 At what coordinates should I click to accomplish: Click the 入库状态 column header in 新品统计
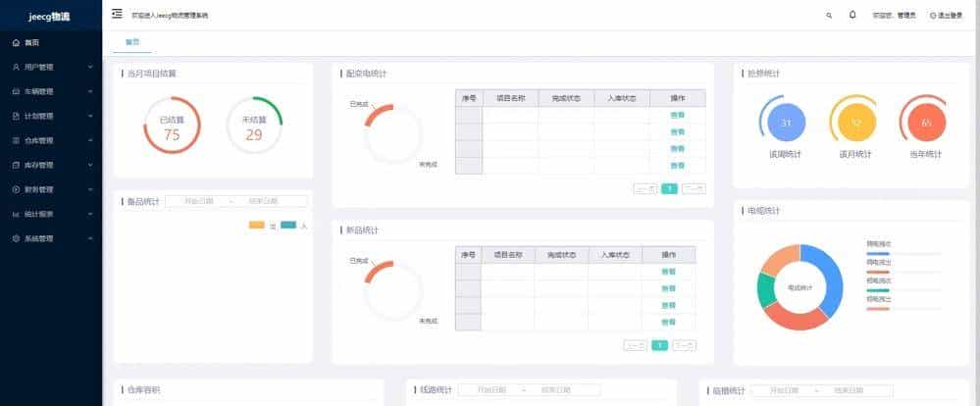614,255
